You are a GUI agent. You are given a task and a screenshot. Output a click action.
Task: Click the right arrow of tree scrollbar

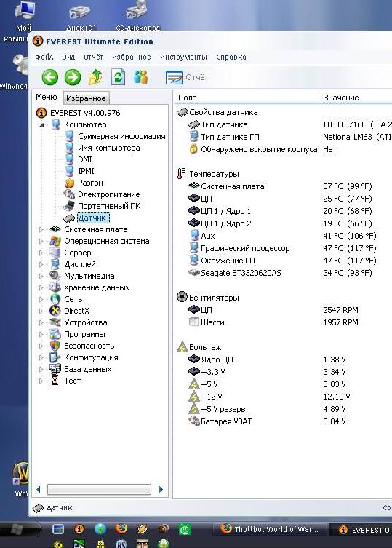(161, 489)
